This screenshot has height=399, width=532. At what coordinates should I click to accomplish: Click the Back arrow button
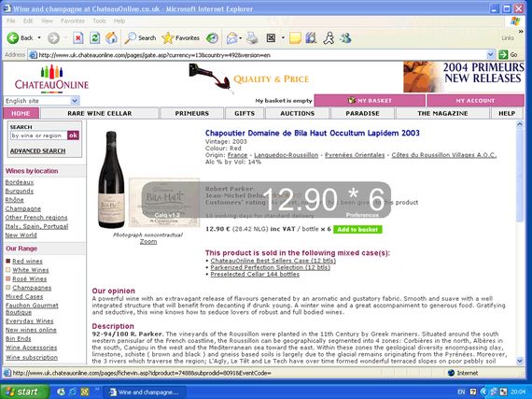click(13, 38)
